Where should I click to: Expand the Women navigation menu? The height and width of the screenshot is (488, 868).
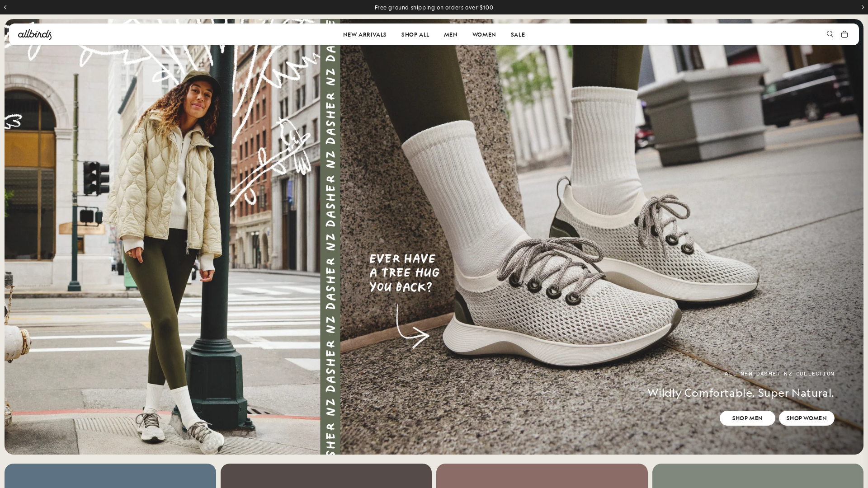(x=484, y=35)
